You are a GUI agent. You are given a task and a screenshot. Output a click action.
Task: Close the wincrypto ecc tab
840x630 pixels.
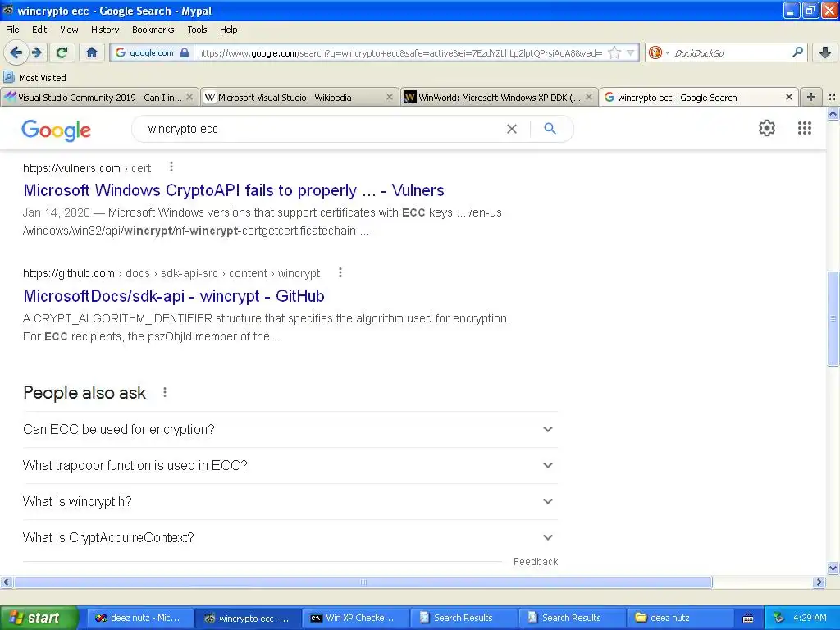788,97
